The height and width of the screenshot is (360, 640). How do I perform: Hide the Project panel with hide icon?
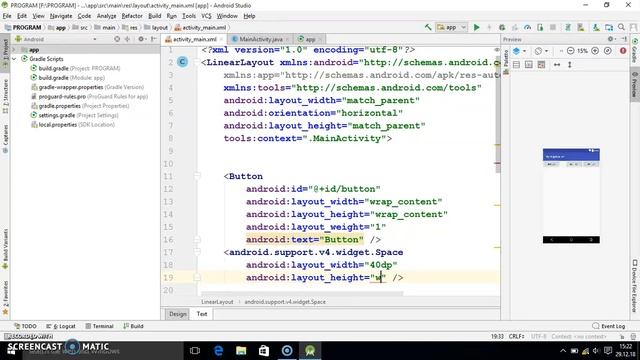pos(154,39)
